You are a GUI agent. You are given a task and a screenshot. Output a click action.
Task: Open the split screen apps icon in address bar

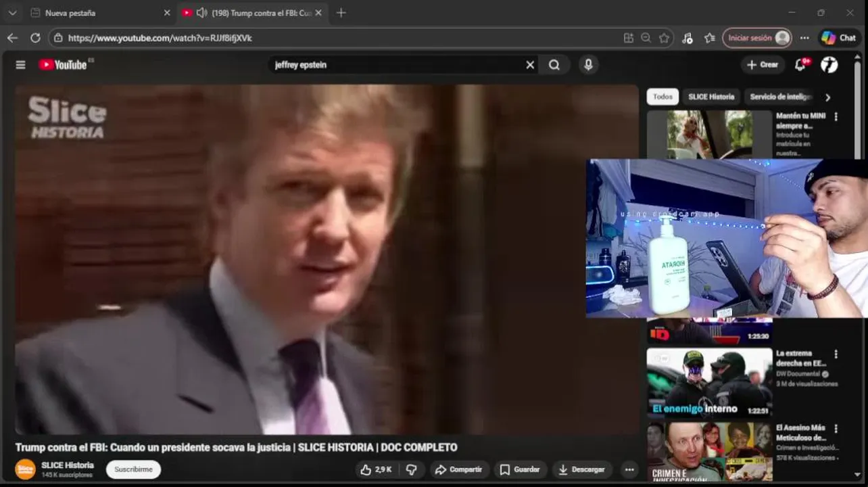629,38
